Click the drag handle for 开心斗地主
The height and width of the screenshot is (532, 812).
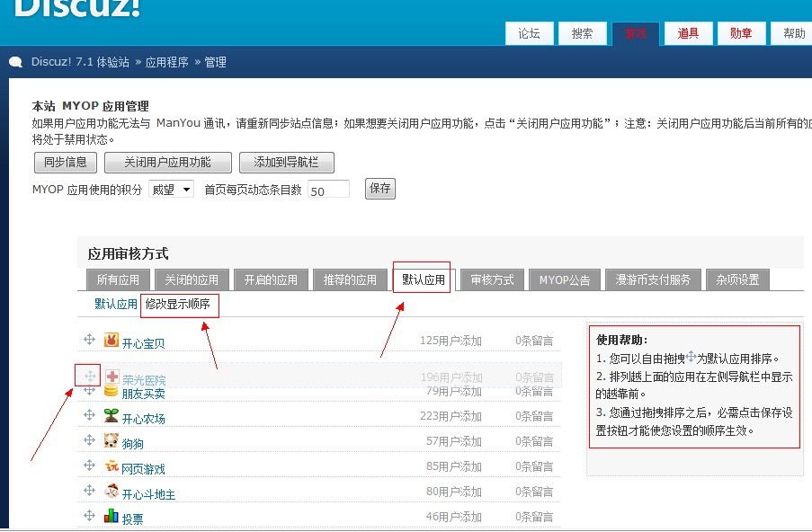(89, 490)
